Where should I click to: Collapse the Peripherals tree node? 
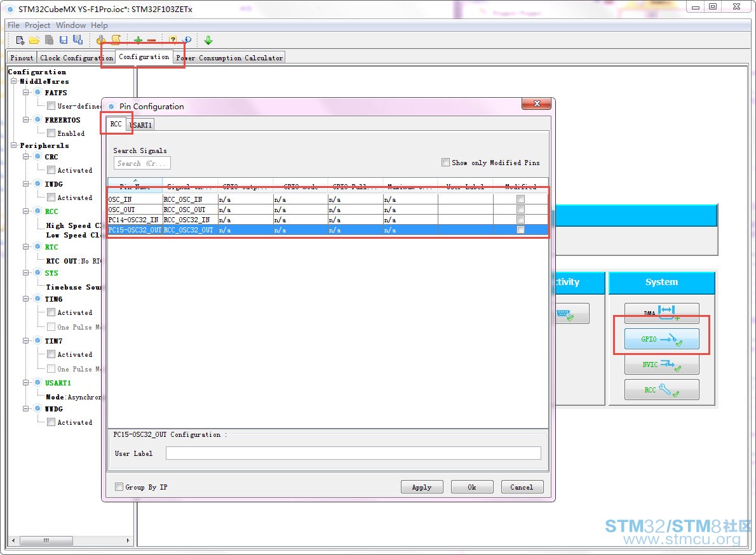tap(14, 145)
